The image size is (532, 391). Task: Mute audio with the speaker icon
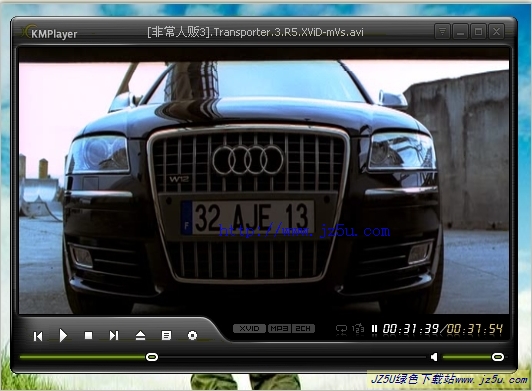point(434,357)
